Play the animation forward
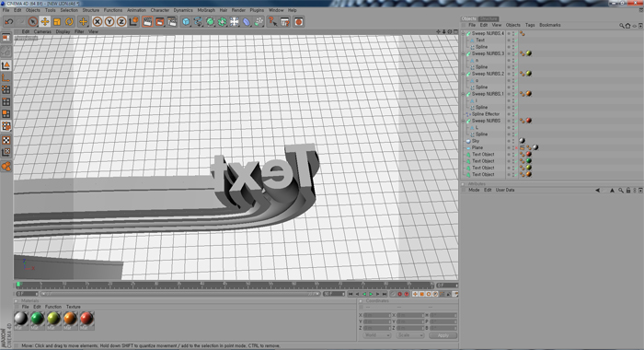 [371, 294]
